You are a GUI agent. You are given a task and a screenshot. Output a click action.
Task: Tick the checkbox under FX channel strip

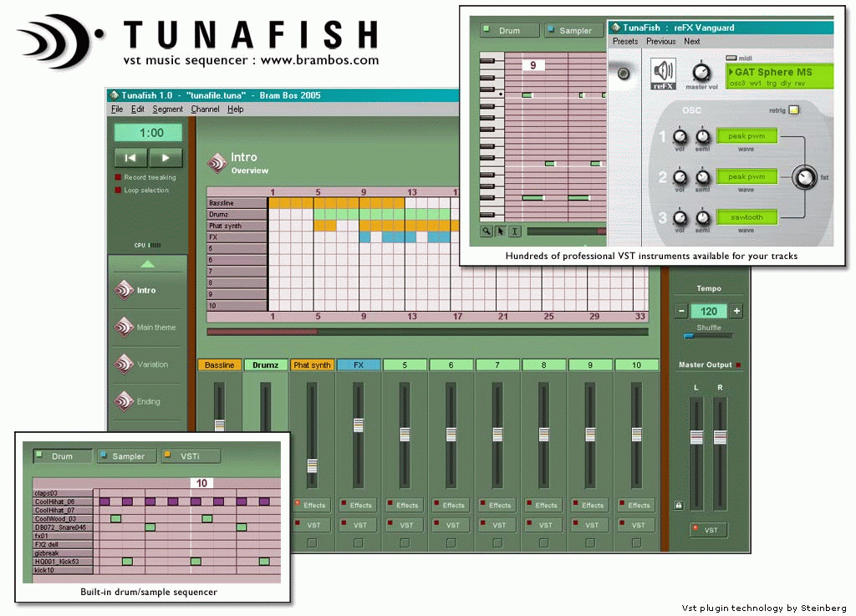358,543
